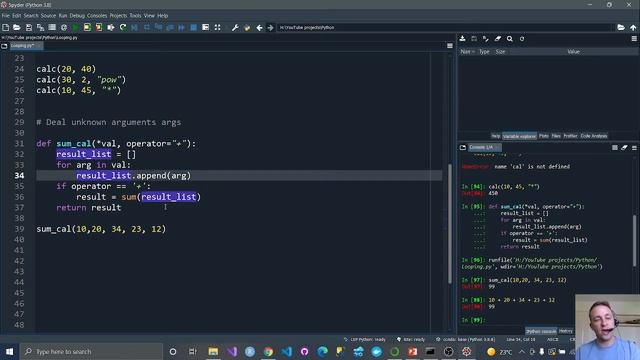Click the LSP Python ready status entry
The image size is (640, 360).
tap(365, 339)
